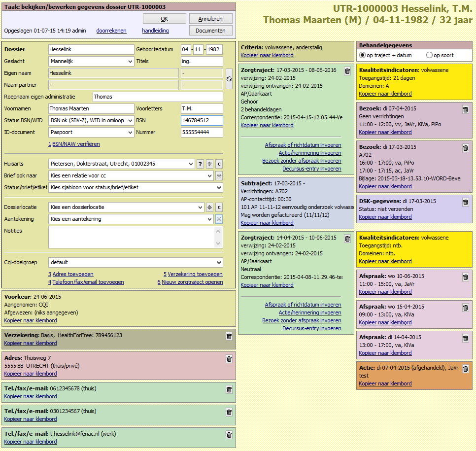Delete the Actie di 07-04-2015 entry
The height and width of the screenshot is (451, 476).
click(x=465, y=369)
